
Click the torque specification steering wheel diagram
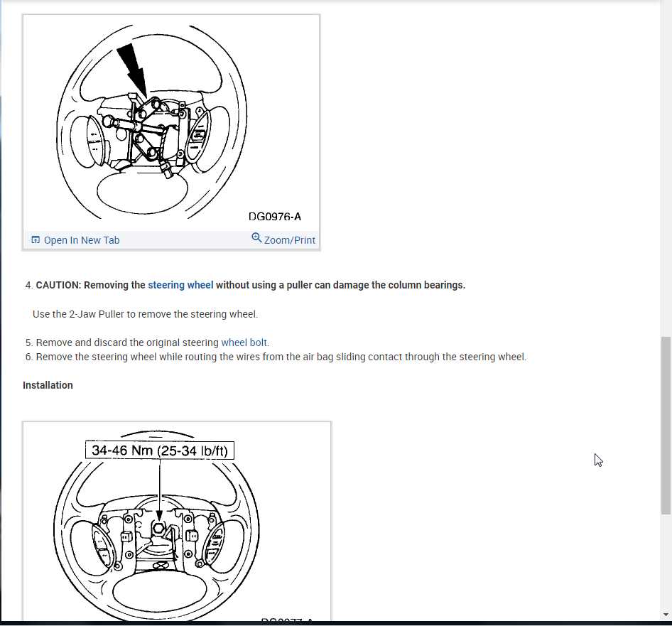[x=177, y=521]
